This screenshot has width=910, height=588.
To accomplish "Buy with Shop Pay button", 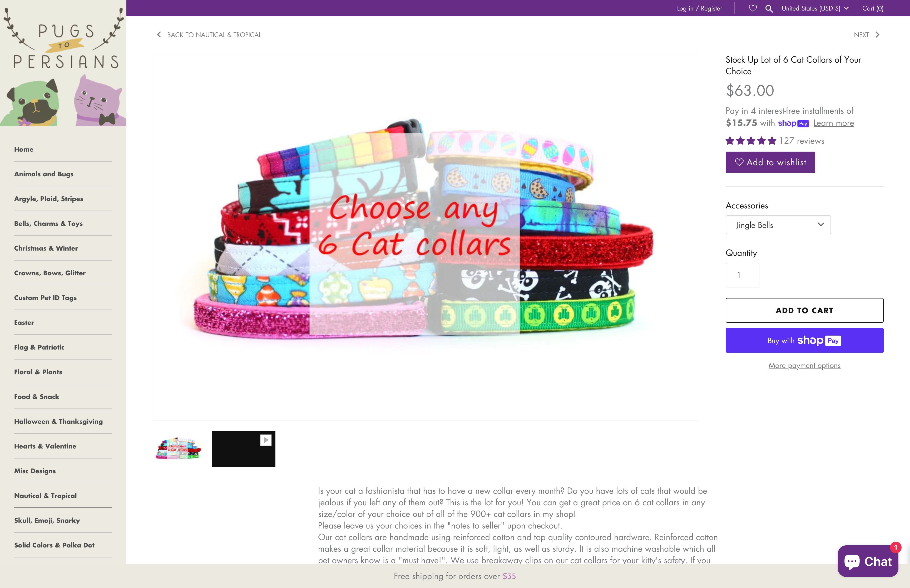I will pos(804,340).
